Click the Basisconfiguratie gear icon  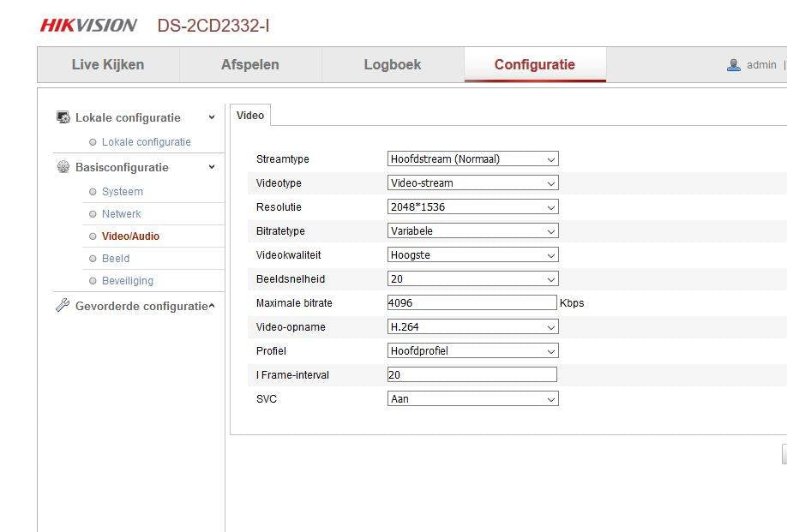click(63, 167)
